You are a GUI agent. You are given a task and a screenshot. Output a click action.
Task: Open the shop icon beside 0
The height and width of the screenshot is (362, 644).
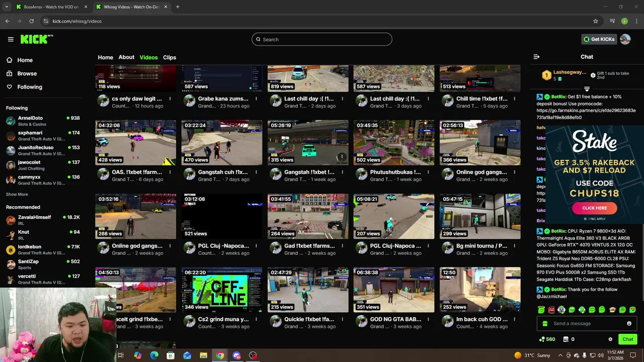[x=566, y=339]
